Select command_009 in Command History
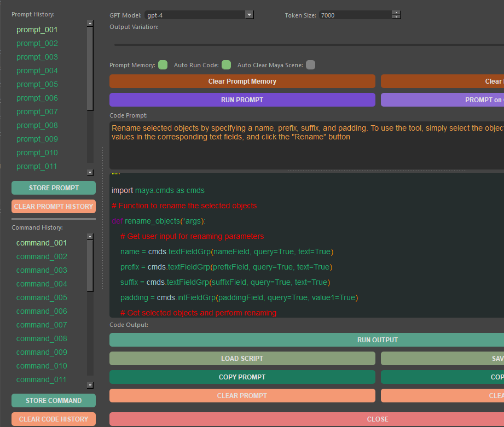The width and height of the screenshot is (504, 427). (42, 352)
